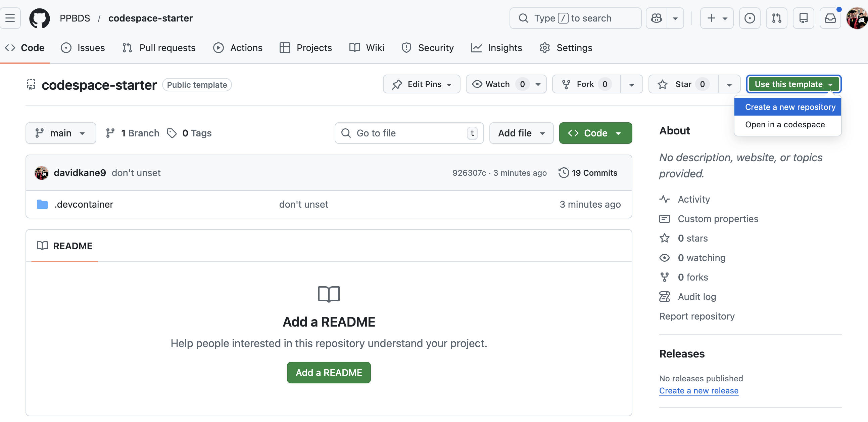Open the Fork options dropdown arrow
868x422 pixels.
[x=631, y=84]
